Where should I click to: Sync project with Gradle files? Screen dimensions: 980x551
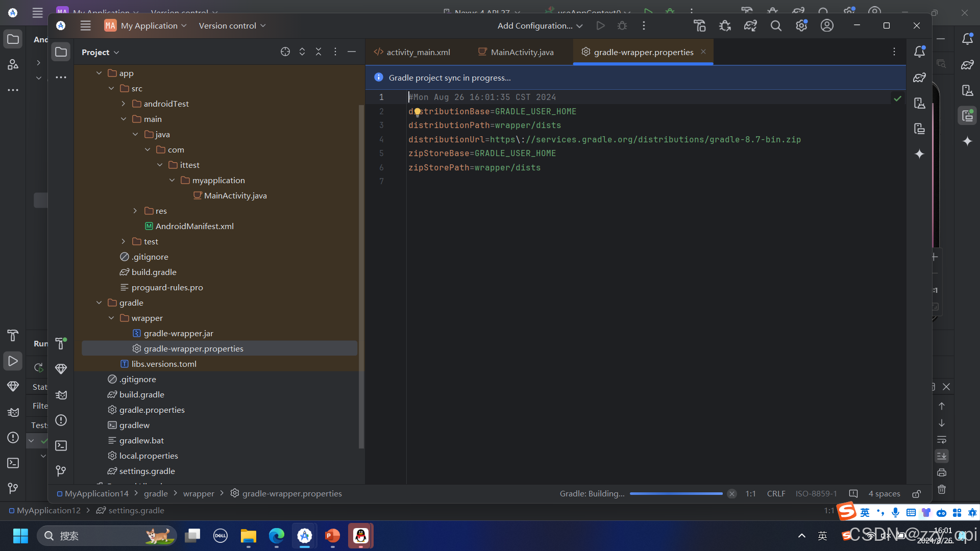(x=750, y=26)
